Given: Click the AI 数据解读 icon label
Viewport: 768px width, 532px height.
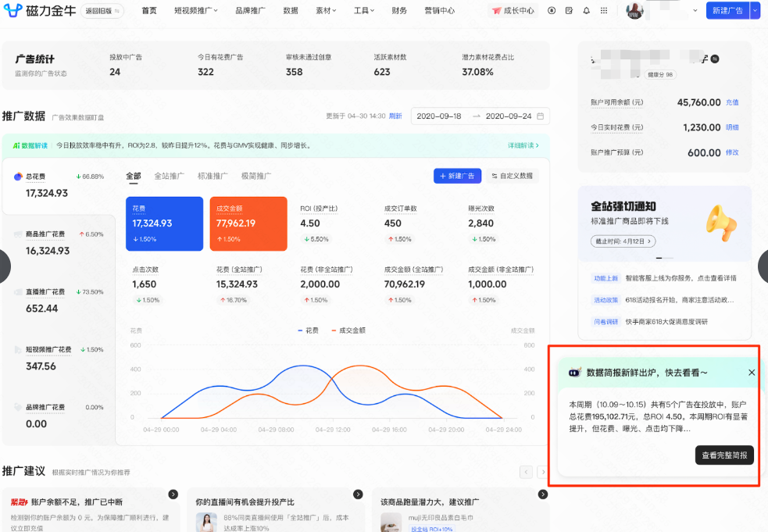Looking at the screenshot, I should pyautogui.click(x=30, y=145).
